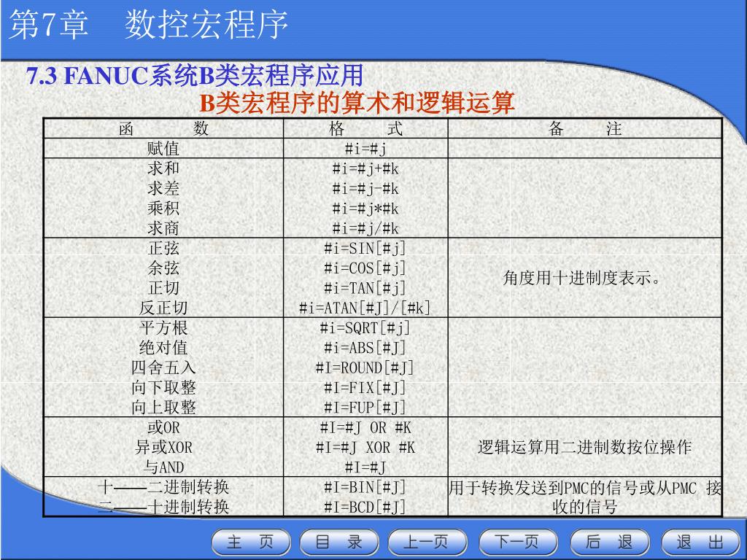The image size is (747, 560).
Task: Click the red title B类宏程序的算术和逻辑运算
Action: 357,103
